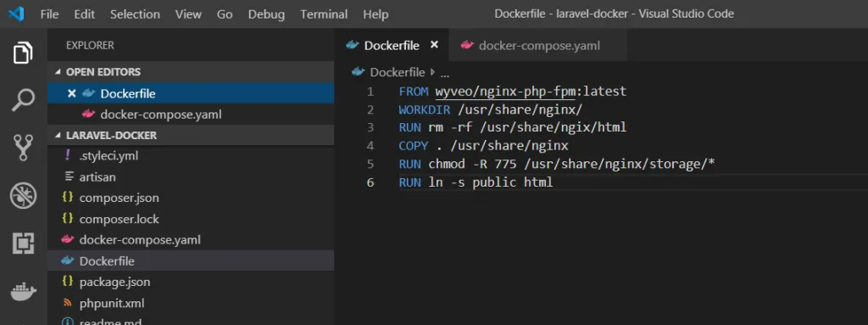Open the Help menu
Screen dimensions: 868x325
tap(376, 14)
